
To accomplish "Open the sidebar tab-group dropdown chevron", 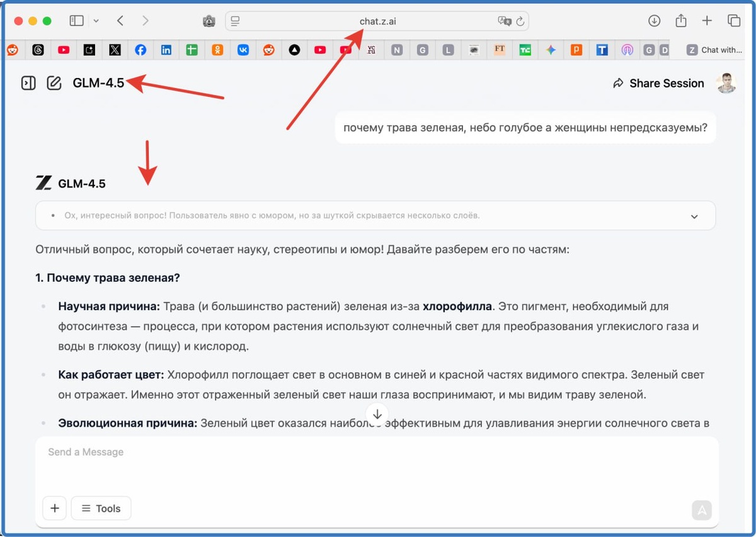I will (x=96, y=21).
